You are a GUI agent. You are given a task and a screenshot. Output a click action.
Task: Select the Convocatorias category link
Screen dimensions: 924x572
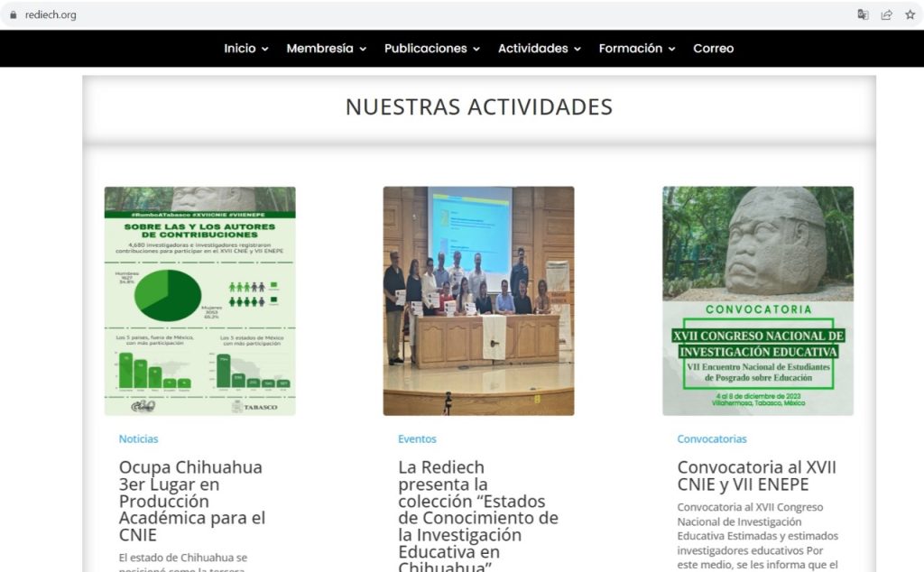click(x=712, y=439)
